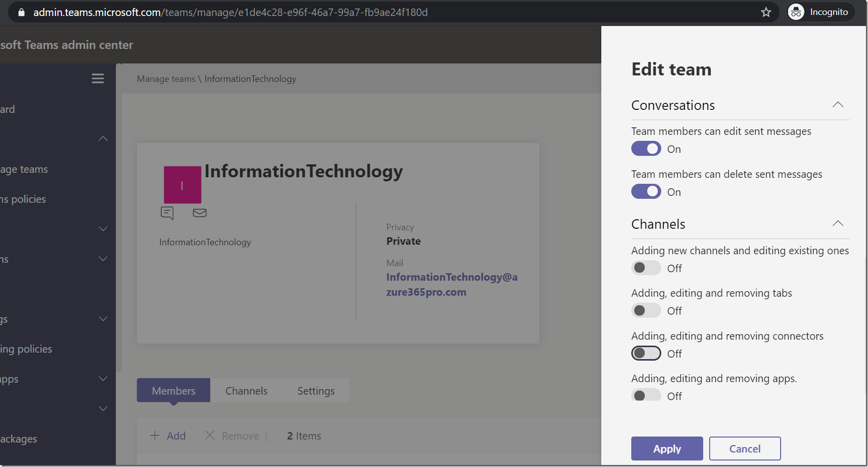
Task: Click the Incognito profile icon
Action: pos(796,12)
